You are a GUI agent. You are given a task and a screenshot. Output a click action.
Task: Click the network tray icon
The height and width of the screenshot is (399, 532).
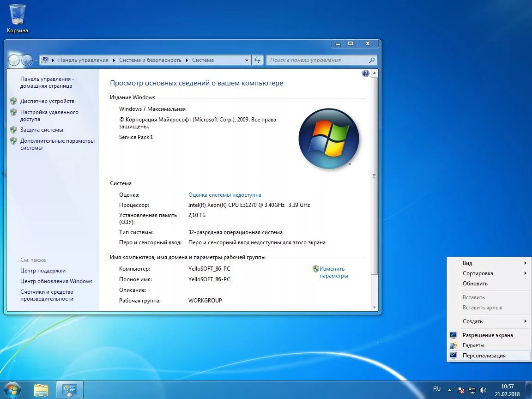(472, 390)
